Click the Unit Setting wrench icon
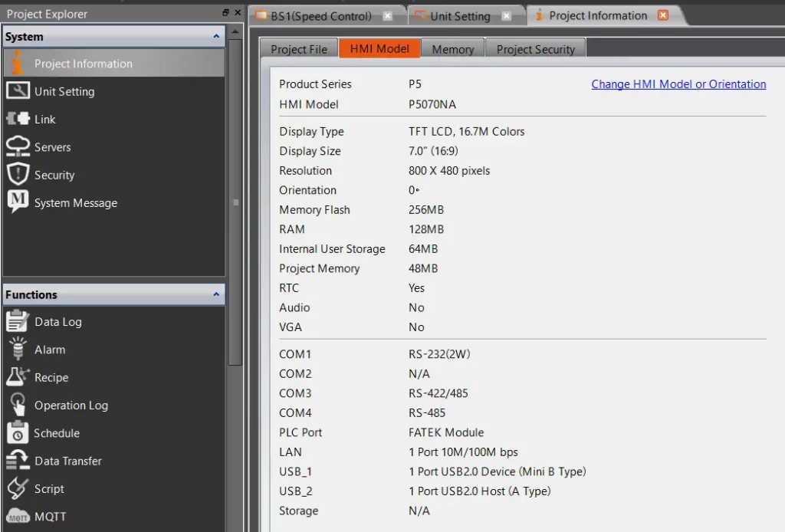785x532 pixels. [18, 91]
